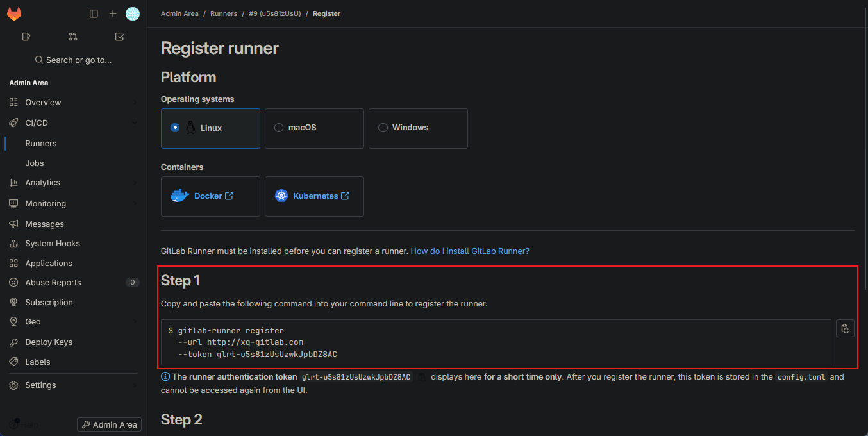The height and width of the screenshot is (436, 868).
Task: Expand the Geo section chevron
Action: click(x=135, y=321)
